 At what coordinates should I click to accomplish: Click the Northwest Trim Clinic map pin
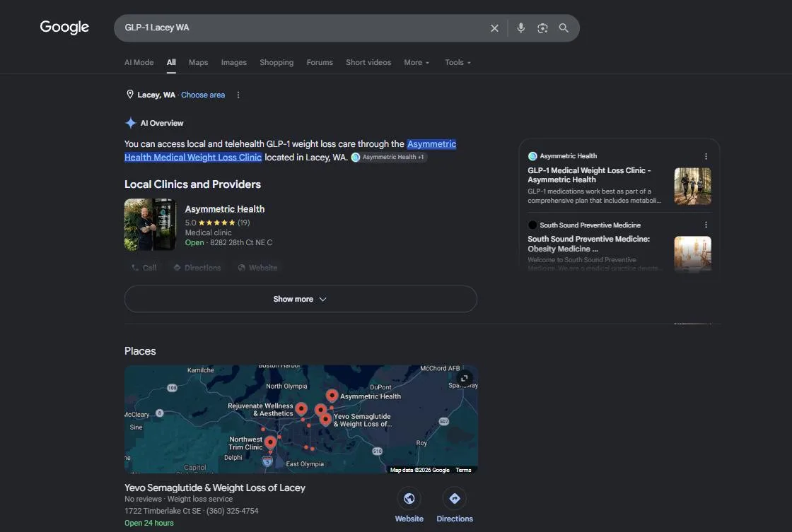tap(270, 442)
